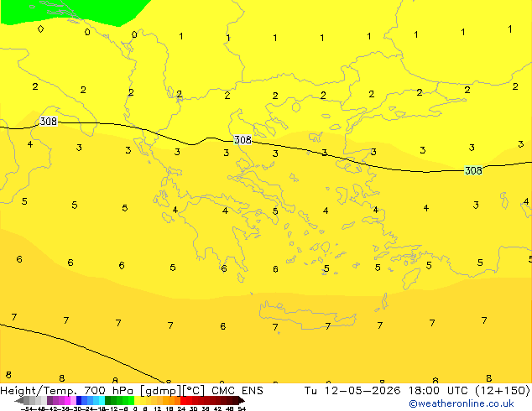Image resolution: width=532 pixels, height=411 pixels.
Task: Pick the magenta swatch in the legend
Action: click(67, 401)
